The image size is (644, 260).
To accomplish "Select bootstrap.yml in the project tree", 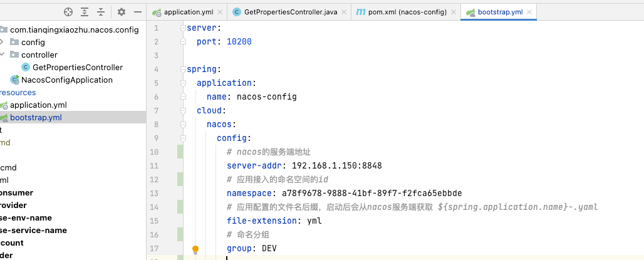I will 35,117.
